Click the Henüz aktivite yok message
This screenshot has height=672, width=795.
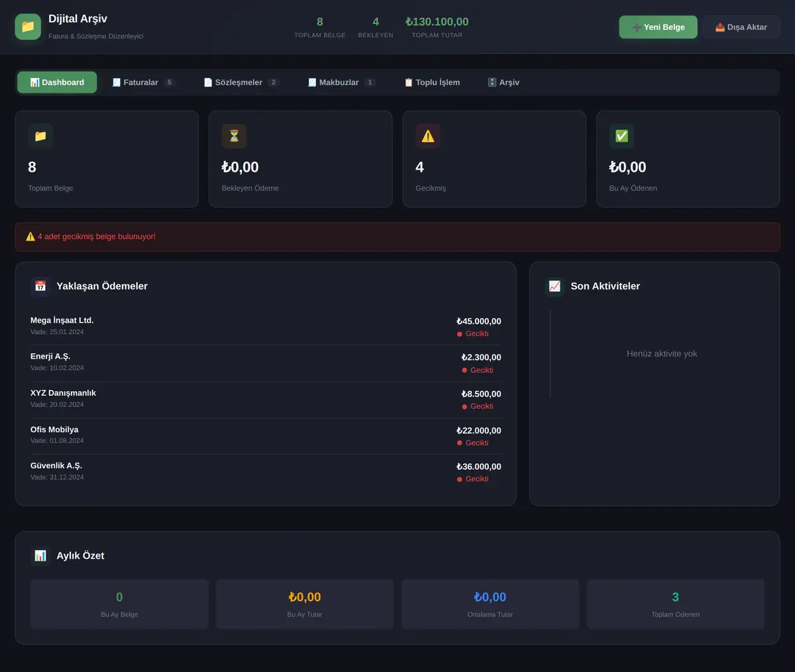pos(662,354)
